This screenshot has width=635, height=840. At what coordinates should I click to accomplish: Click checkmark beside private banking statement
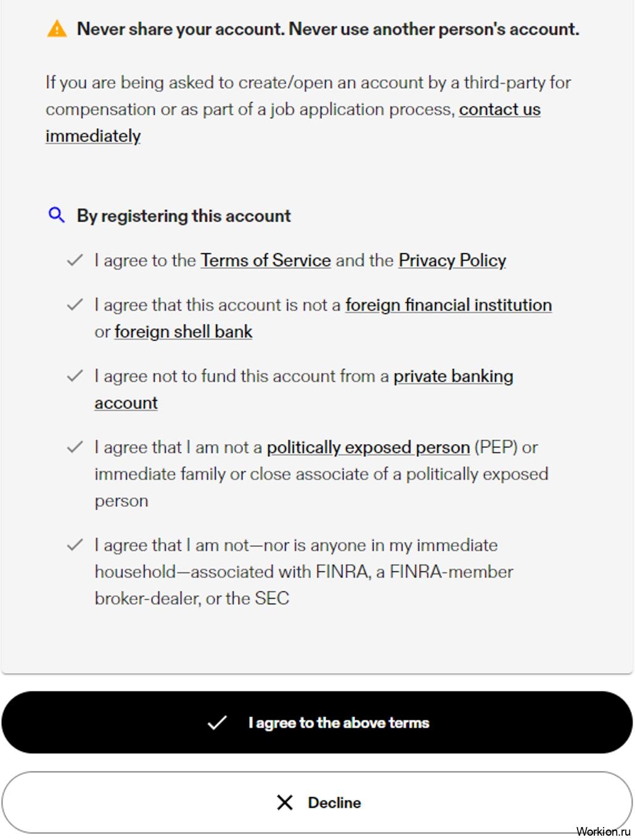(75, 376)
